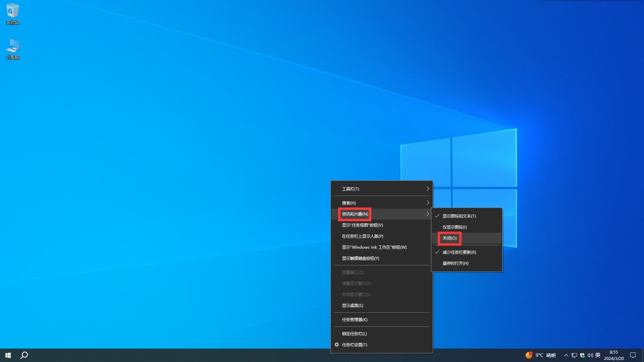The image size is (644, 362).
Task: Enable 悬停时打开(H) option
Action: pyautogui.click(x=466, y=263)
